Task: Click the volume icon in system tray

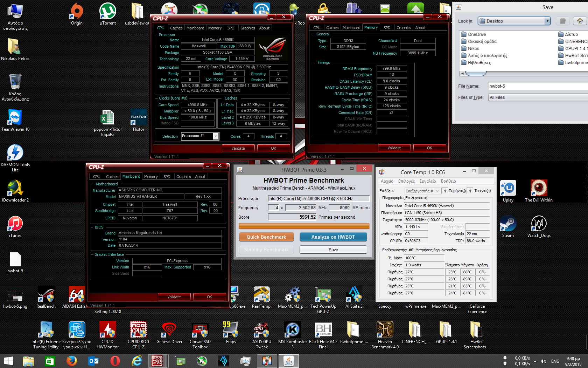Action: tap(544, 361)
